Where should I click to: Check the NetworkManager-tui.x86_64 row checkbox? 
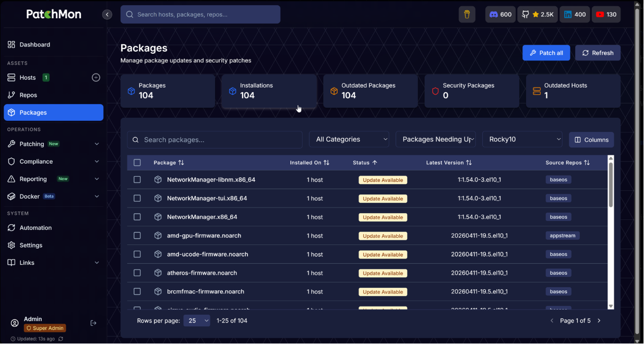(x=137, y=199)
